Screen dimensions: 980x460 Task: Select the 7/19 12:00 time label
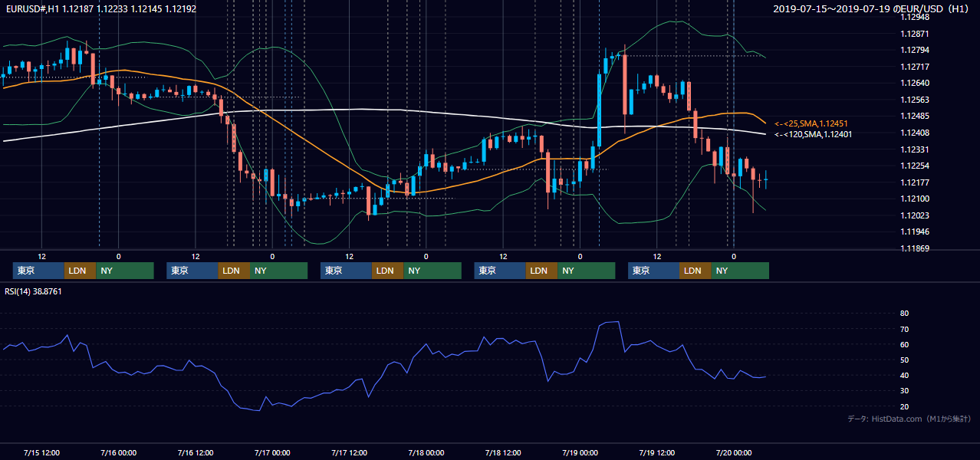(656, 452)
